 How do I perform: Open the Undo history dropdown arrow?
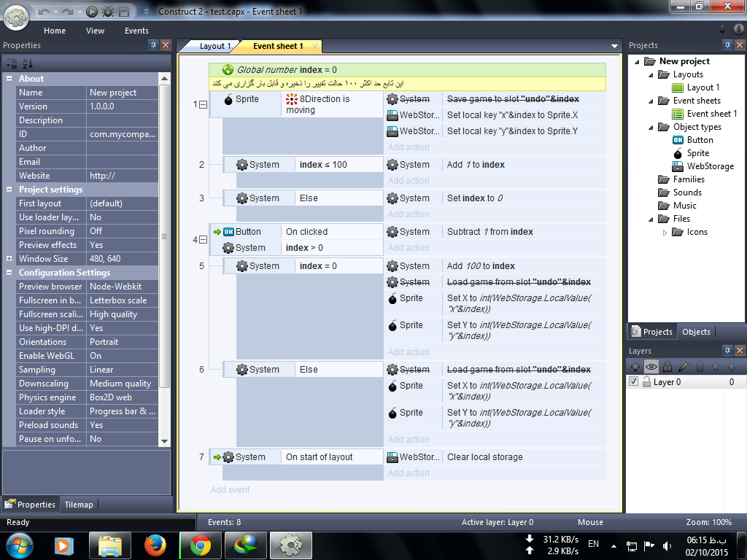tap(55, 12)
